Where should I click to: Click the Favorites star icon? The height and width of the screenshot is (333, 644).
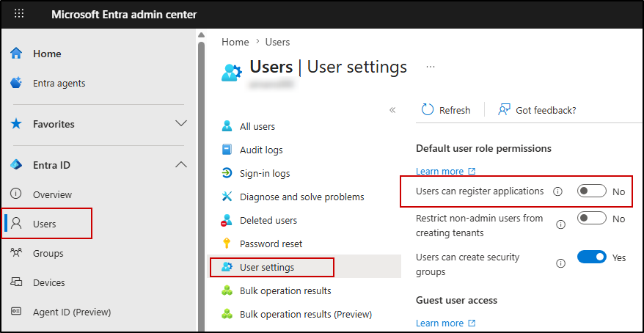[16, 124]
